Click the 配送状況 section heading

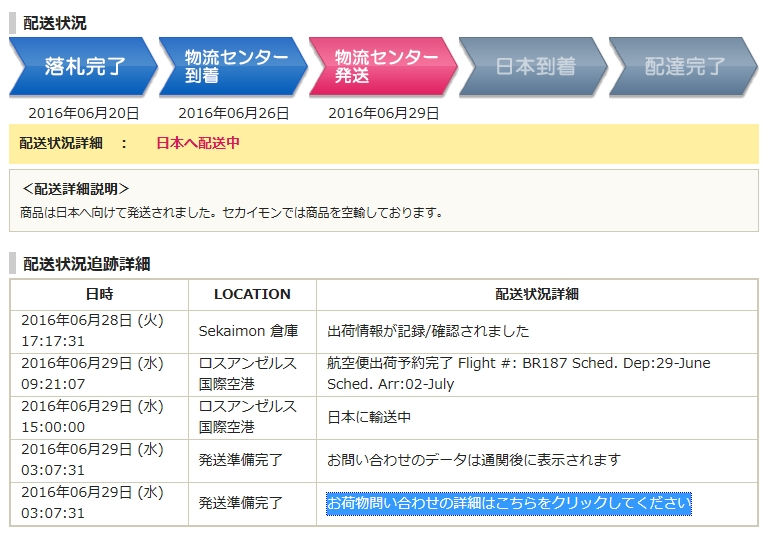coord(55,23)
